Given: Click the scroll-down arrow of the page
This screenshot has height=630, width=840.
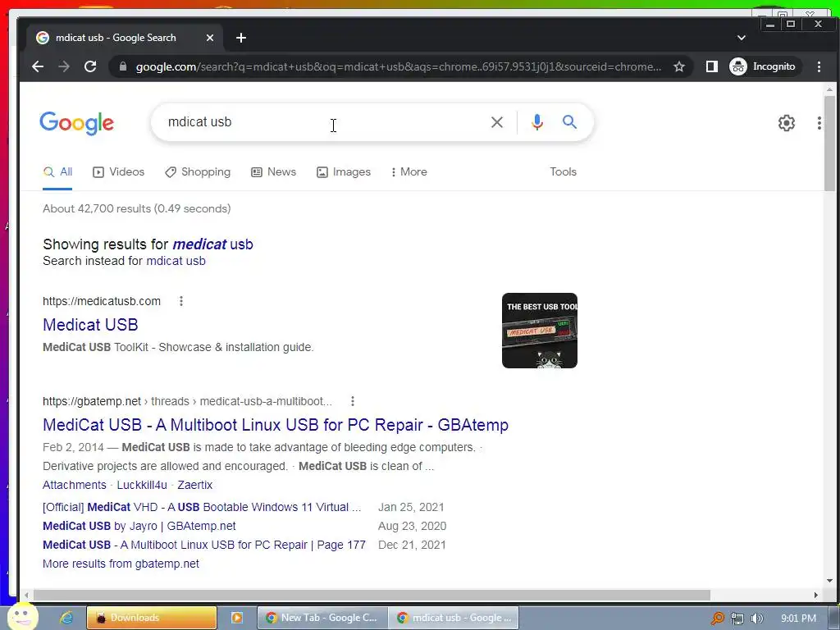Looking at the screenshot, I should [x=830, y=581].
